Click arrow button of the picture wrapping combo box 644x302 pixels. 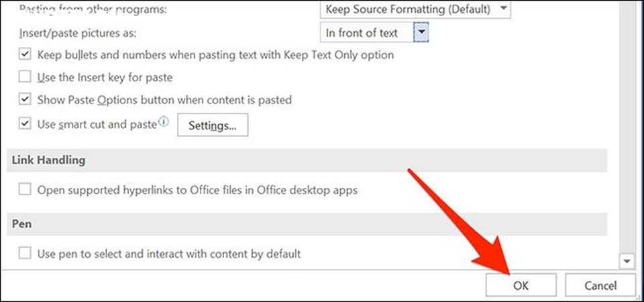[421, 32]
